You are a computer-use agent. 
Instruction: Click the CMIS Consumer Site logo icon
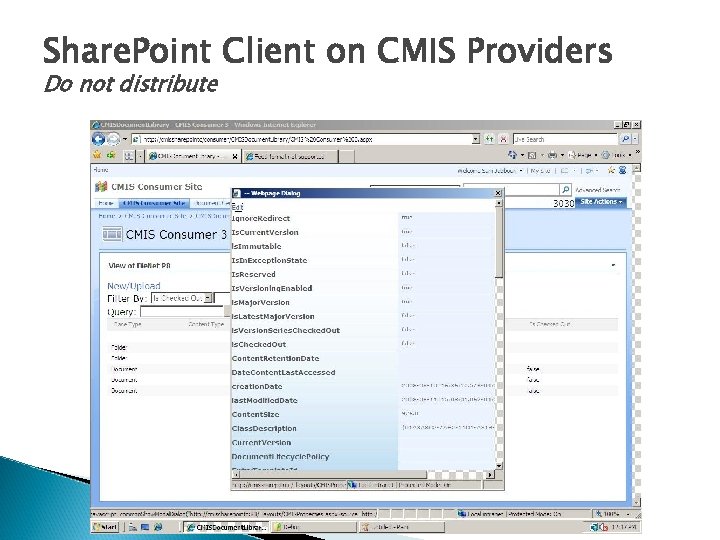[101, 186]
